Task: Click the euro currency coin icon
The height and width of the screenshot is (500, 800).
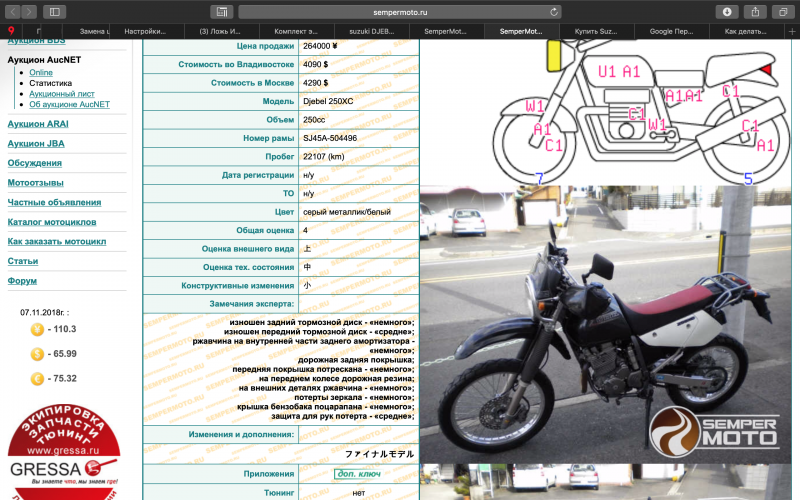Action: (x=37, y=379)
